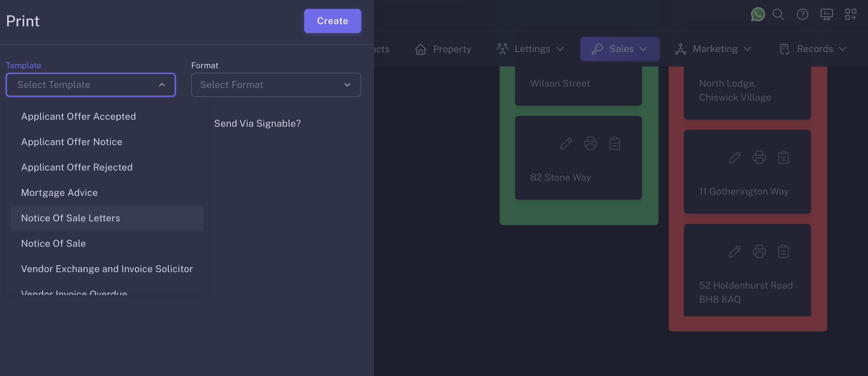Image resolution: width=868 pixels, height=376 pixels.
Task: Choose Notice Of Sale Letters template
Action: (x=70, y=218)
